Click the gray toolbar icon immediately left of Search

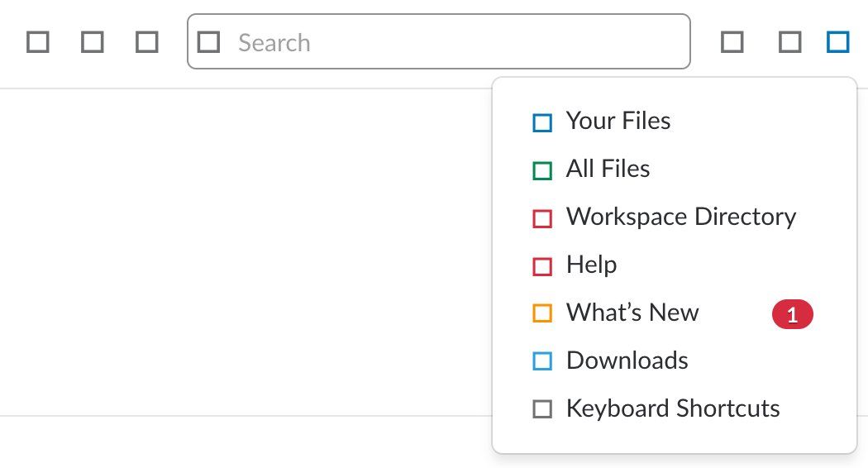coord(146,42)
